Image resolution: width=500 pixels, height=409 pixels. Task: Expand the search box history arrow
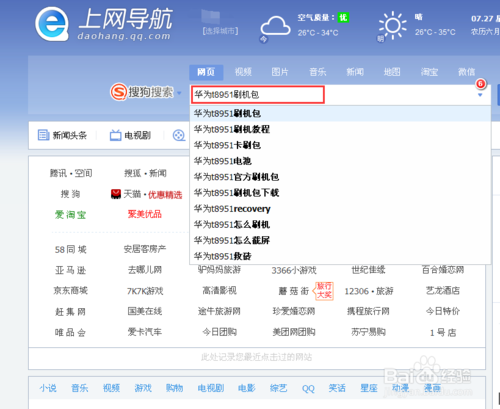point(480,95)
